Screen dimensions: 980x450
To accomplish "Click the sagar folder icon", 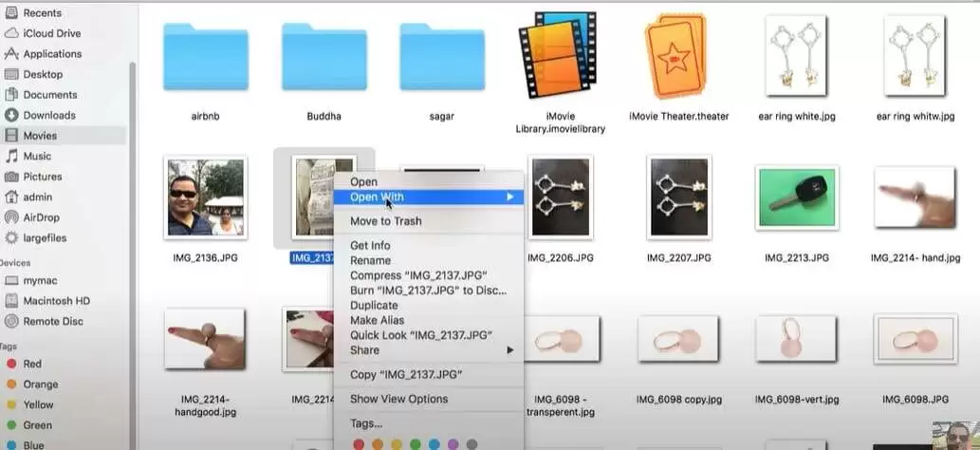I will (x=441, y=58).
